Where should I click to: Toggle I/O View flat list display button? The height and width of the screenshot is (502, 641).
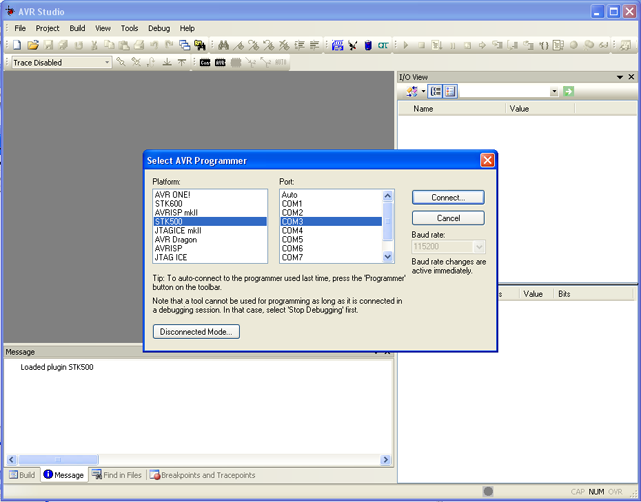point(450,91)
